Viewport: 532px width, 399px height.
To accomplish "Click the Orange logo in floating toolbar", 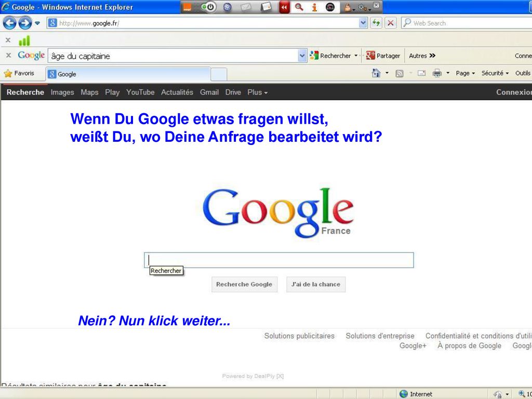I will coord(187,7).
